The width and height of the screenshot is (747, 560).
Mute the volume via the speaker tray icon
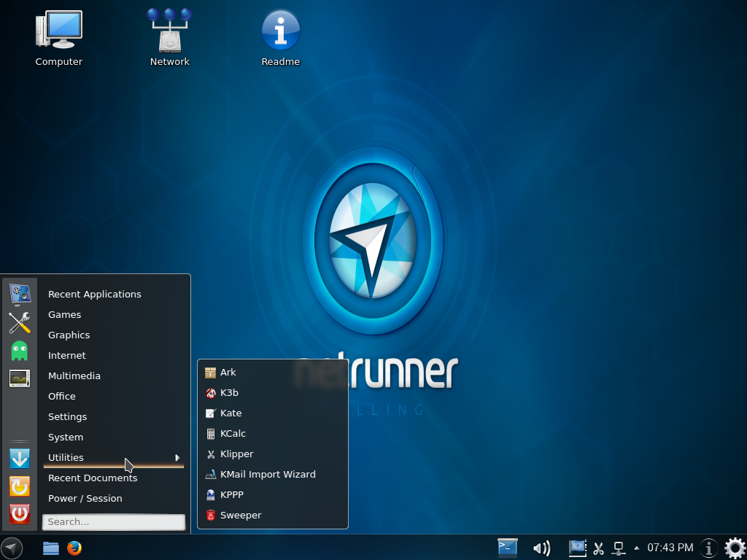click(542, 548)
